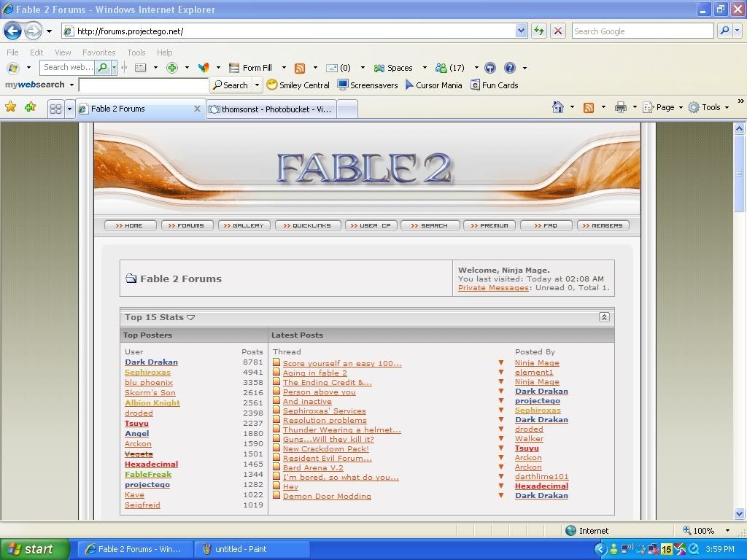Click the page vertical scrollbar down arrow
The width and height of the screenshot is (747, 560).
click(x=740, y=513)
